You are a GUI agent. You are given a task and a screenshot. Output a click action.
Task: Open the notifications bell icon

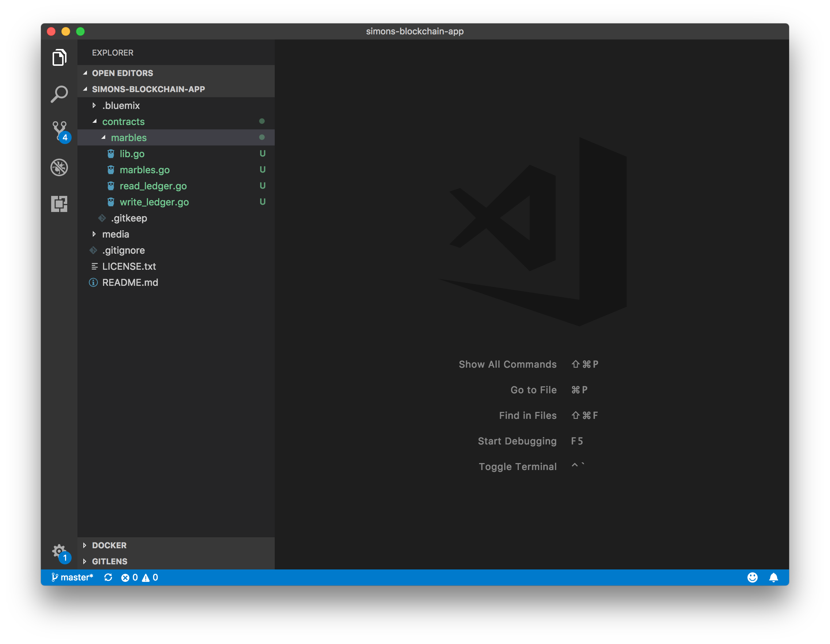click(773, 577)
